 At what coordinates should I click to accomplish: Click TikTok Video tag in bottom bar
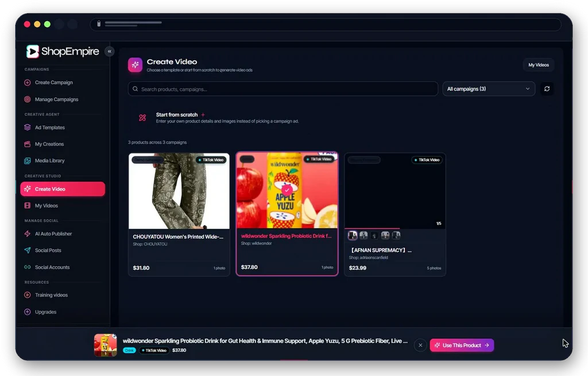point(154,351)
